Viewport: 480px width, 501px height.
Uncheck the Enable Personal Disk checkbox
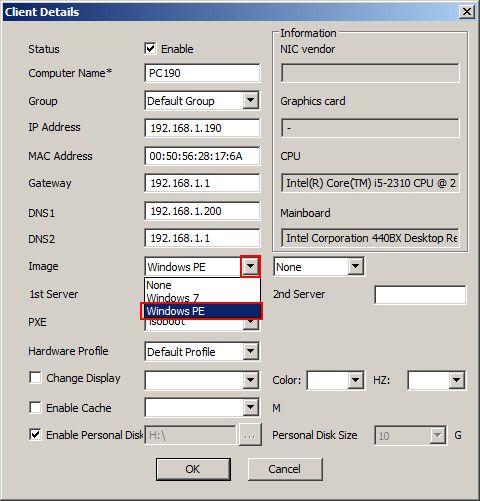click(35, 435)
